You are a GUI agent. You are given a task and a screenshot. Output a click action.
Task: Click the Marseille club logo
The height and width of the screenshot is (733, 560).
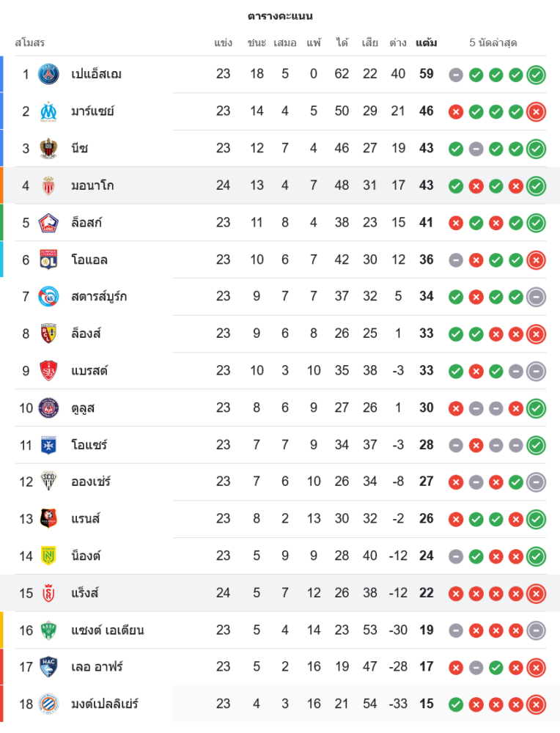[x=48, y=111]
